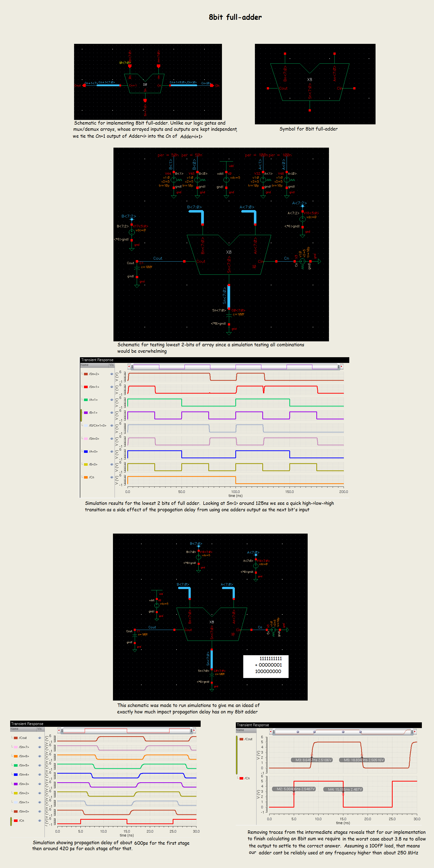Viewport: 434px width, 868px height.
Task: Select the /I0/Cn+1<0> signal name
Action: click(98, 426)
